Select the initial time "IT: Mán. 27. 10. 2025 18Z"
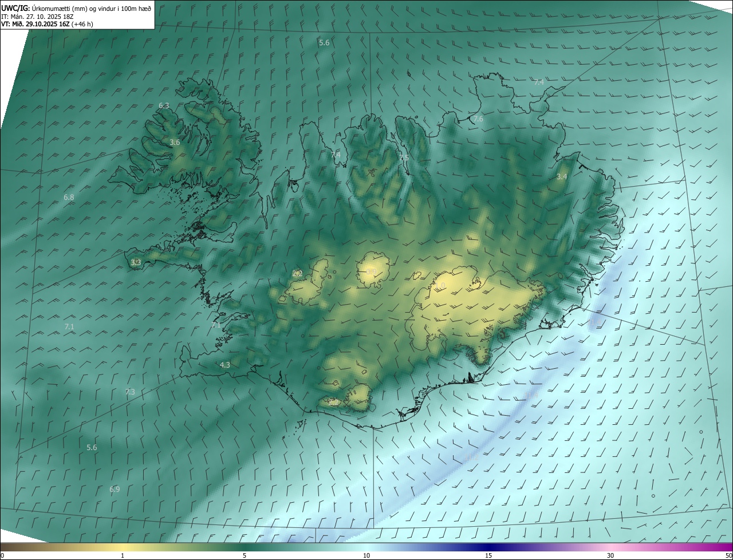Image resolution: width=733 pixels, height=560 pixels. pyautogui.click(x=37, y=17)
